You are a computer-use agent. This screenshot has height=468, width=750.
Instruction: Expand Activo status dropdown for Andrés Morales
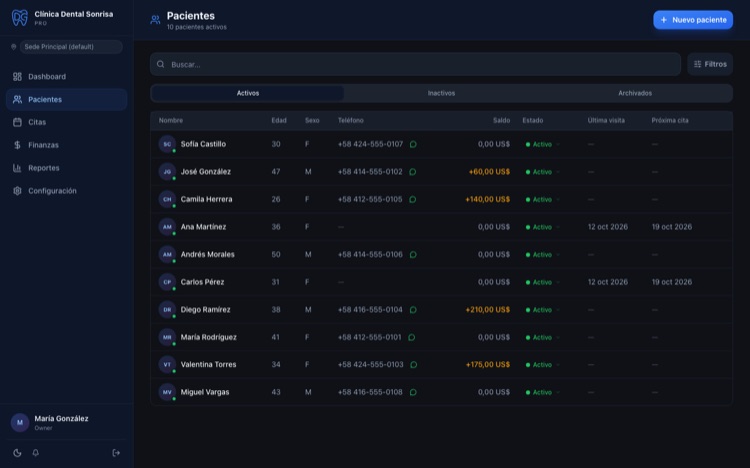click(x=543, y=255)
